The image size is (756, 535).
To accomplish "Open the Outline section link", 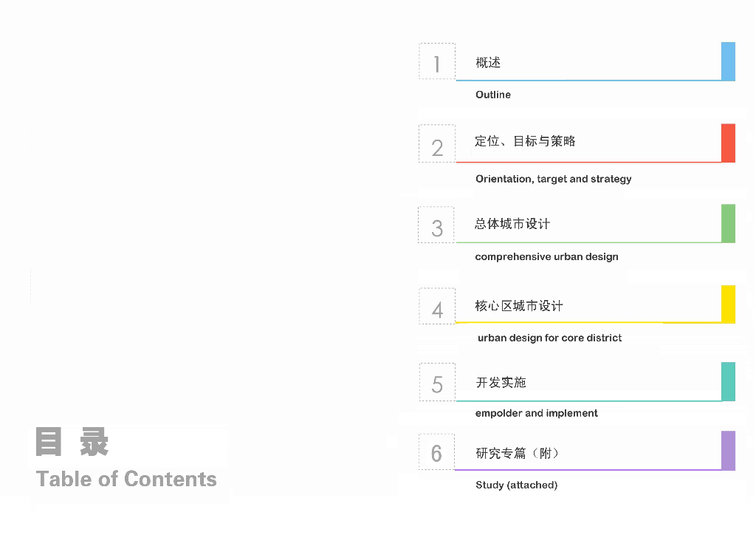I will 493,95.
